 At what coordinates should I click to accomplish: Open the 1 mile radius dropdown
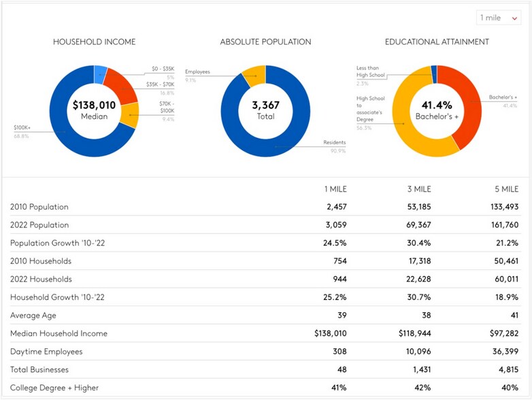point(499,18)
